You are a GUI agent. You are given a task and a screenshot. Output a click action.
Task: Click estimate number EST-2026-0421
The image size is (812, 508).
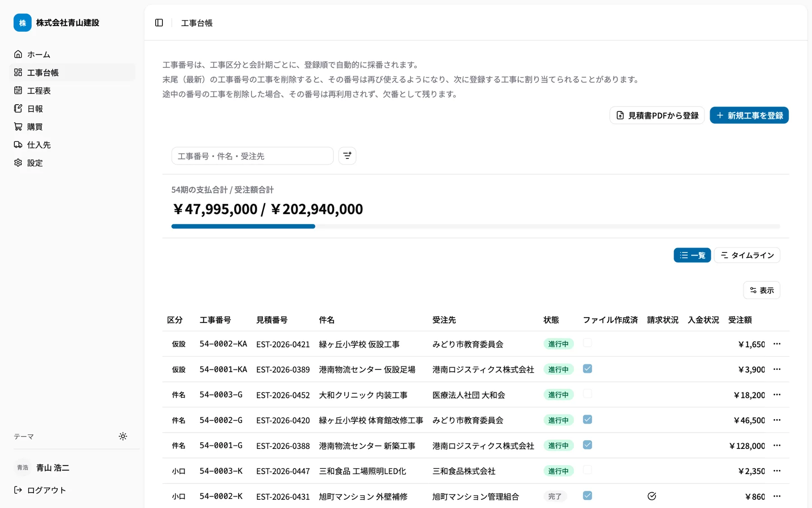pos(283,344)
